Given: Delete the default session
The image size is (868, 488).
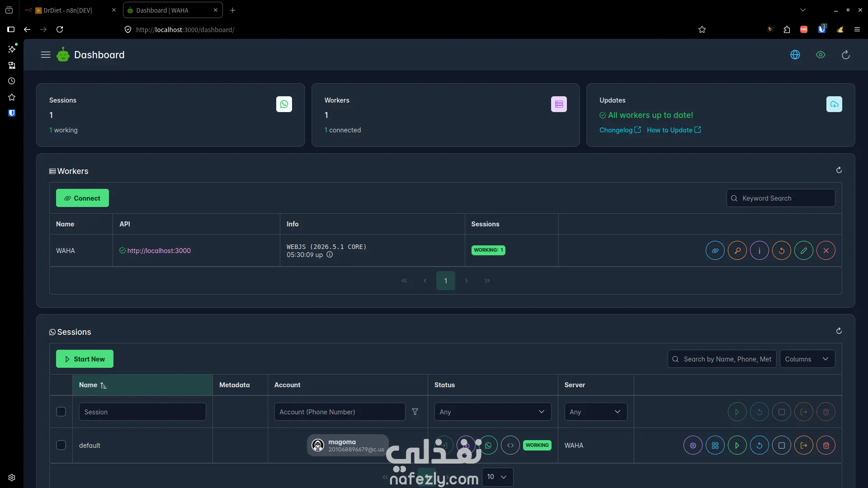Looking at the screenshot, I should click(x=826, y=446).
